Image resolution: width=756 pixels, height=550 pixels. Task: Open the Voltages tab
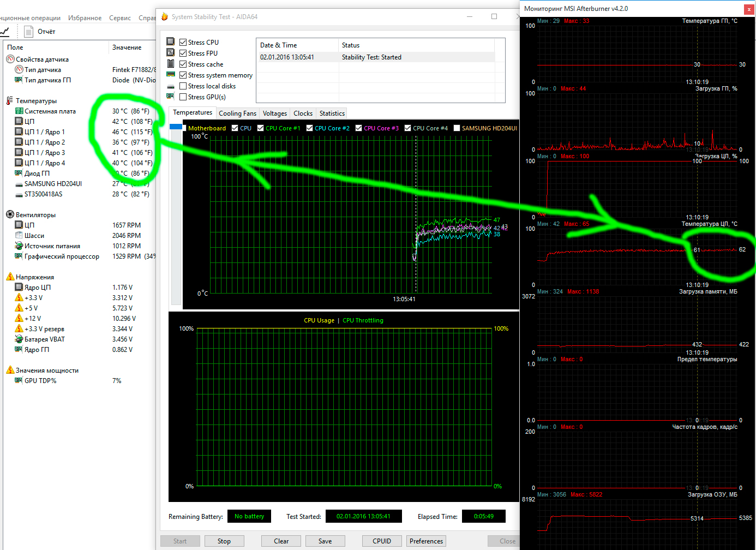pyautogui.click(x=275, y=113)
